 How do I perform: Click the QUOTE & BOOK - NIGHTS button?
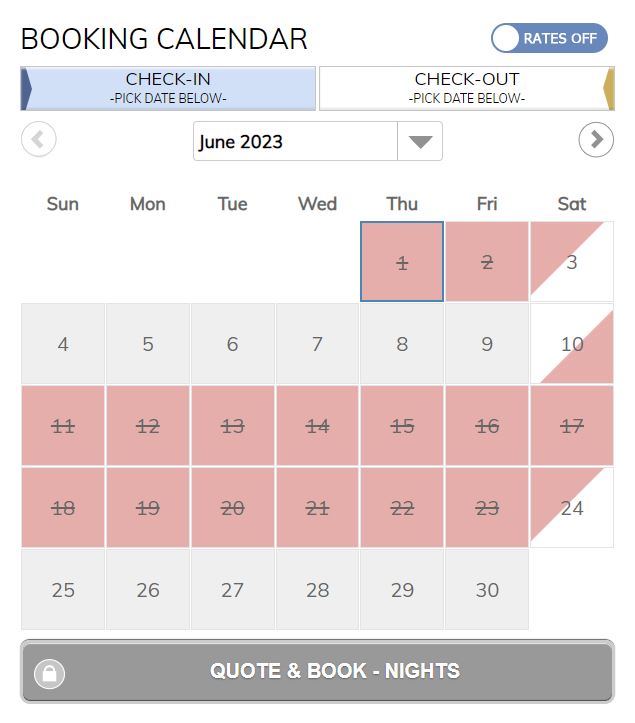[x=317, y=671]
